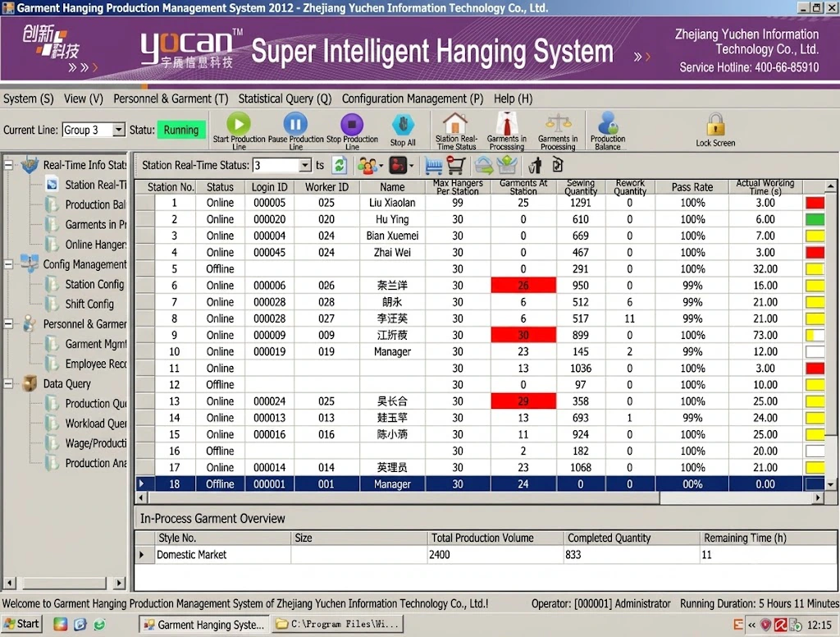This screenshot has height=637, width=840.
Task: Click the green refresh icon beside ts
Action: coord(339,166)
